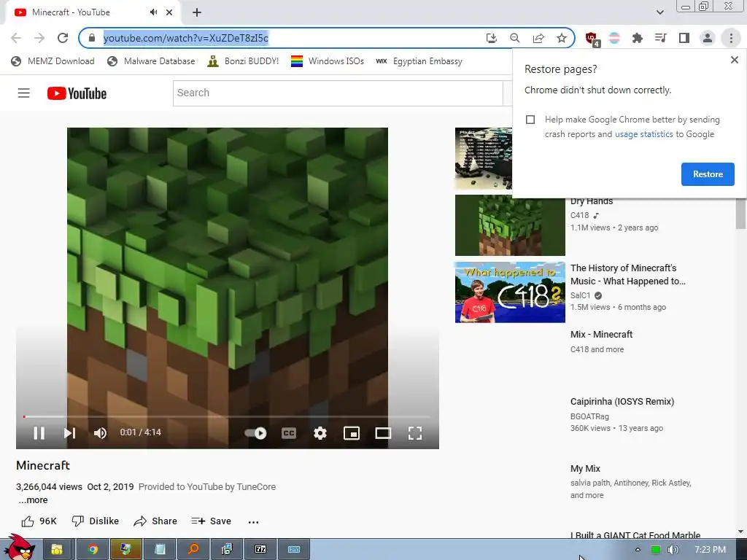The height and width of the screenshot is (560, 747).
Task: Click the address bar URL
Action: [186, 38]
